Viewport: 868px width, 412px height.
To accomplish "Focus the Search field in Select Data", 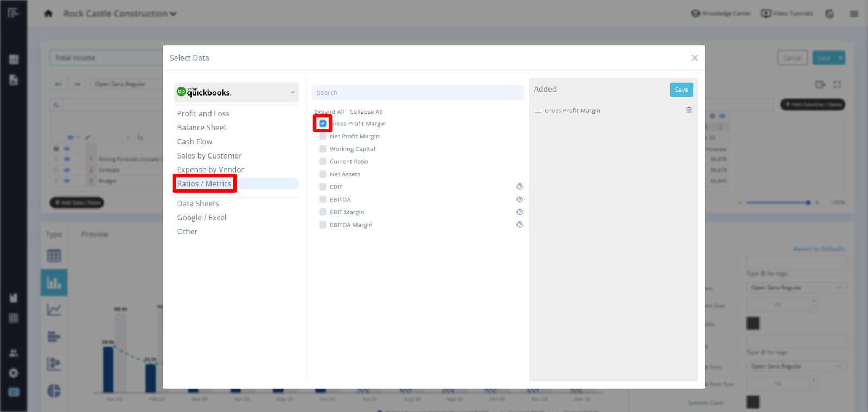I will (x=417, y=93).
